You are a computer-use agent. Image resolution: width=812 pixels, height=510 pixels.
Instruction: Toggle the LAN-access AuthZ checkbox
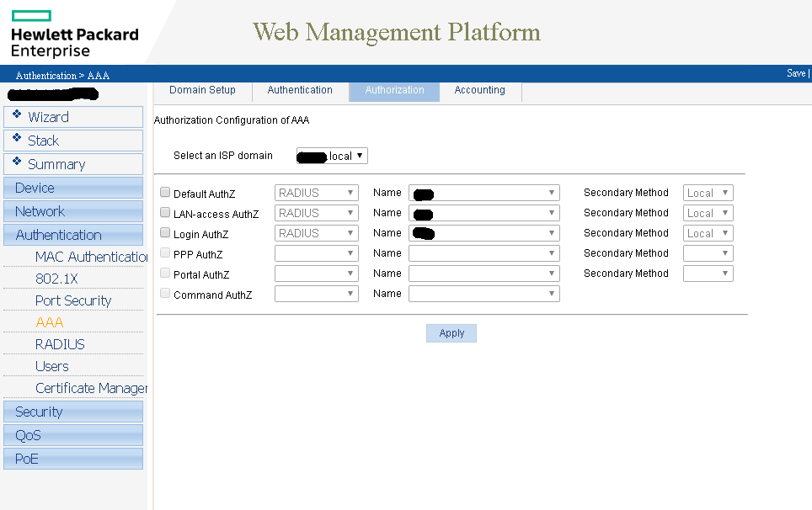(x=165, y=213)
